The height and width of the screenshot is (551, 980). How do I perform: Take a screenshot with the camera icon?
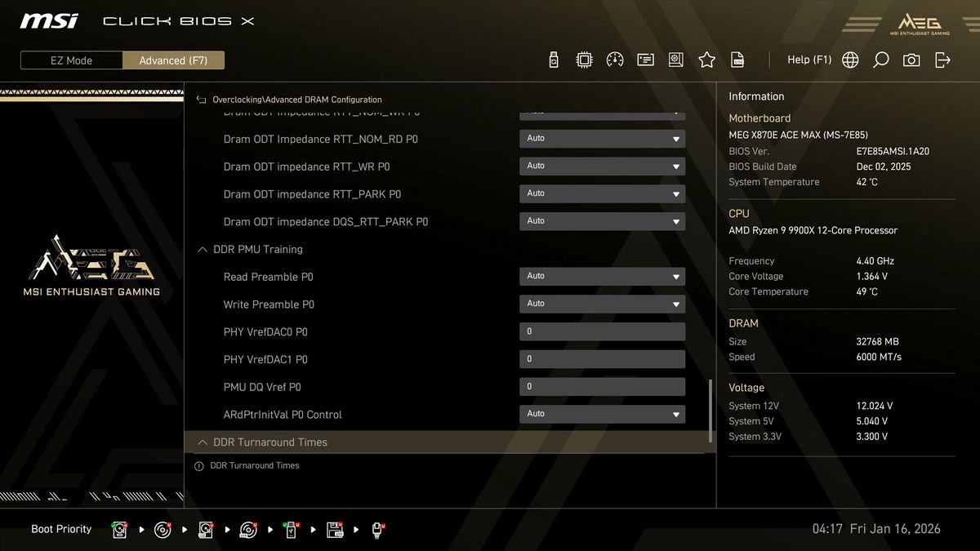click(911, 60)
